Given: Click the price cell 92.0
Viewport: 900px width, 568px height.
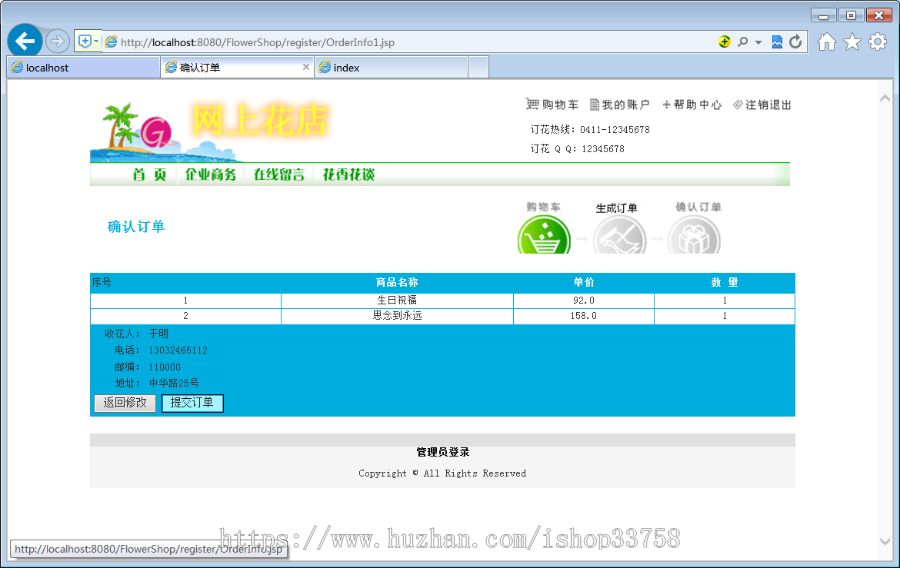Looking at the screenshot, I should (x=584, y=300).
